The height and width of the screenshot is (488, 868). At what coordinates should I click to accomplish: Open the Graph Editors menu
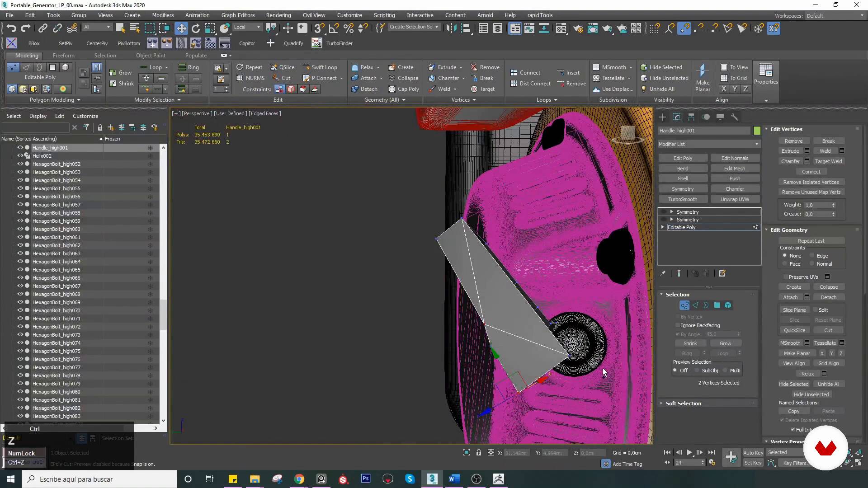pos(238,15)
